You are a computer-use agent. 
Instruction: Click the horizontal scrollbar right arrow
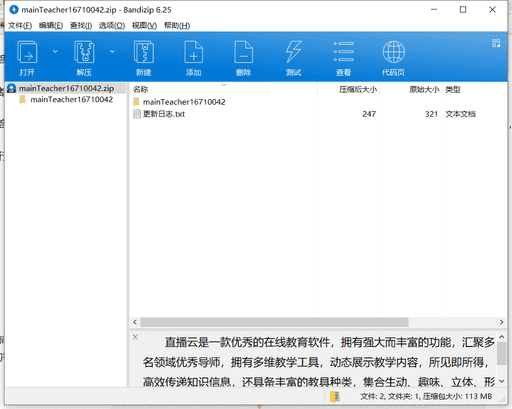click(501, 322)
